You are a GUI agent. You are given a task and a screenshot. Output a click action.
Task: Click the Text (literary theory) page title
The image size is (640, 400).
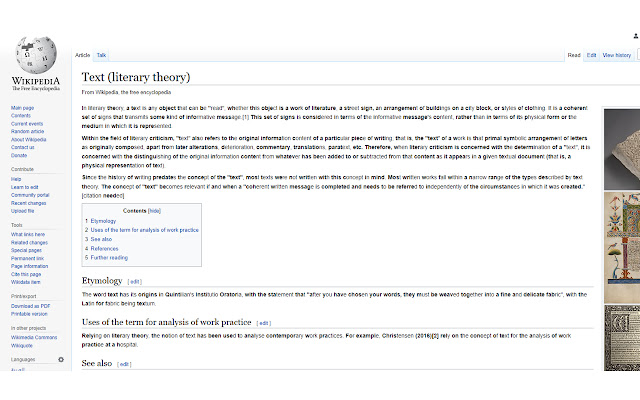pyautogui.click(x=136, y=77)
